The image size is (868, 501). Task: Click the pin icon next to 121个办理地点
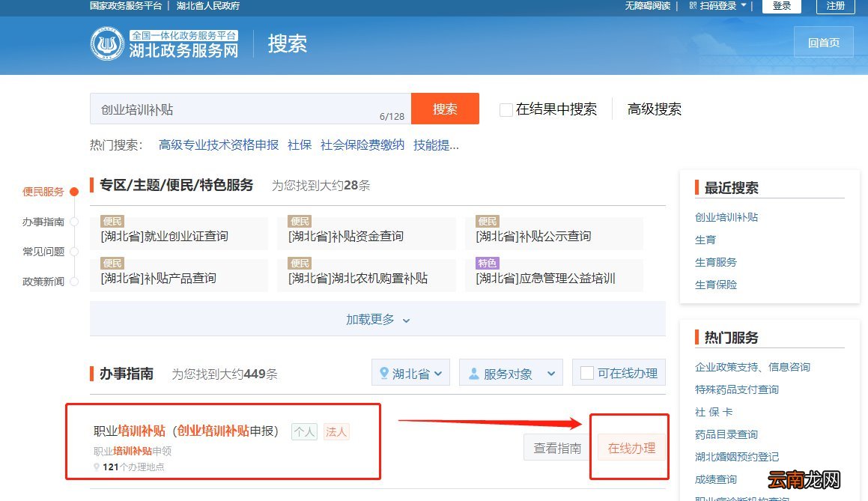[97, 467]
